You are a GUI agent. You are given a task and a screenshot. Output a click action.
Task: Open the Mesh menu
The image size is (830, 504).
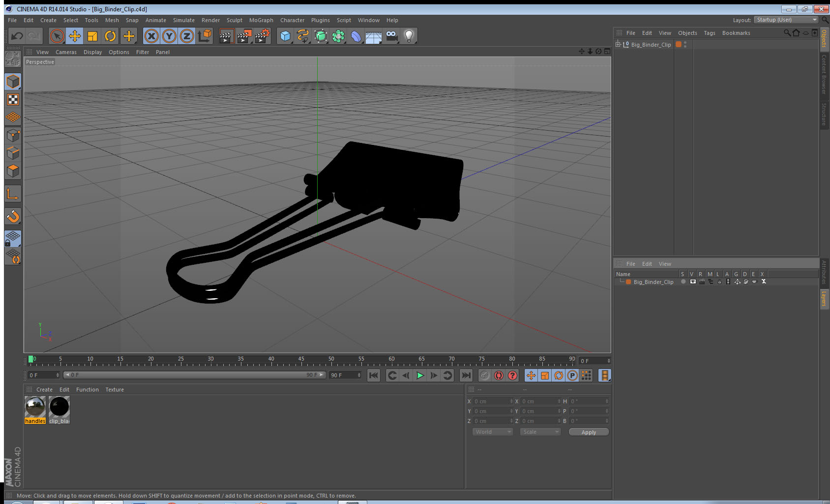click(112, 20)
